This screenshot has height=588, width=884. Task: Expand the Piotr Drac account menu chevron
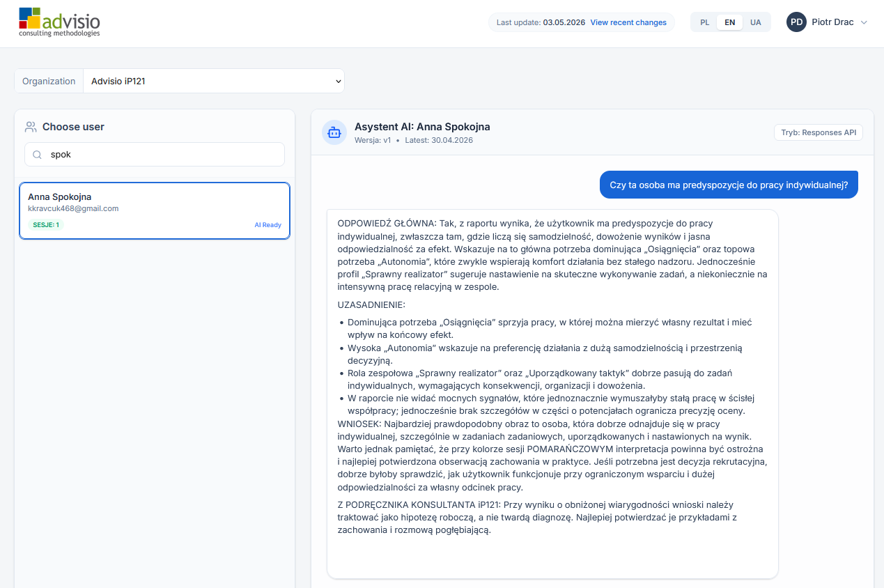864,22
